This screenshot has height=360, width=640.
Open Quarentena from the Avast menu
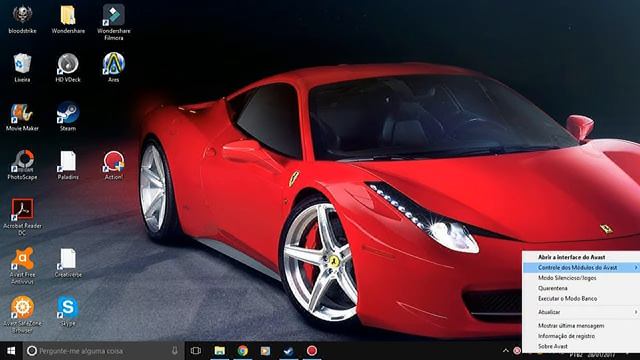pyautogui.click(x=581, y=288)
